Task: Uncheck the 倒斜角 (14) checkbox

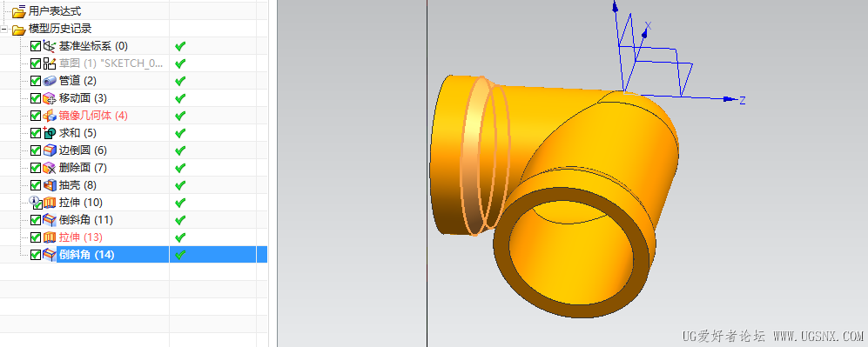Action: (x=36, y=255)
